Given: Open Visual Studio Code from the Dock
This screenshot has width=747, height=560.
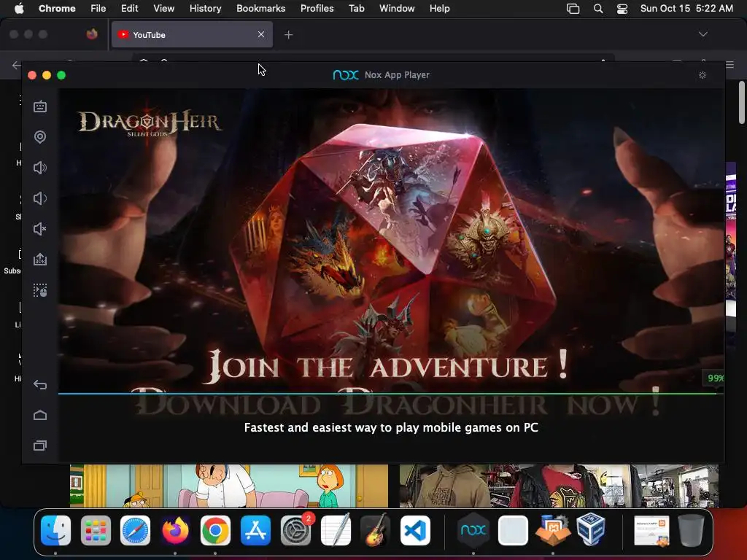Looking at the screenshot, I should coord(415,530).
